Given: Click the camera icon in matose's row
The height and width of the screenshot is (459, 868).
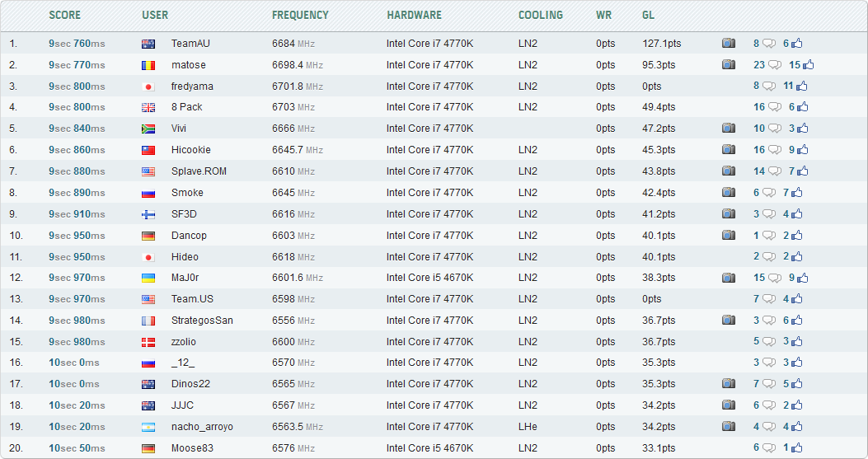Looking at the screenshot, I should (x=729, y=65).
